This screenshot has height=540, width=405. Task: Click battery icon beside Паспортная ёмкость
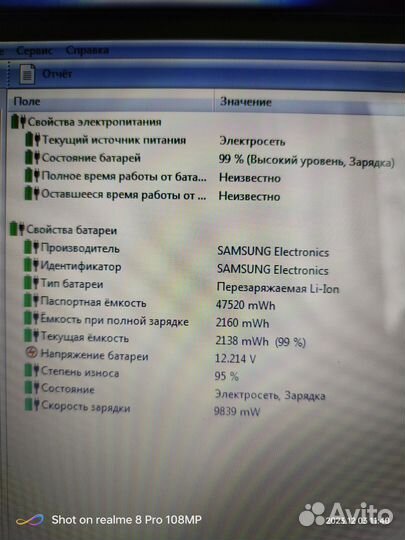[x=31, y=300]
